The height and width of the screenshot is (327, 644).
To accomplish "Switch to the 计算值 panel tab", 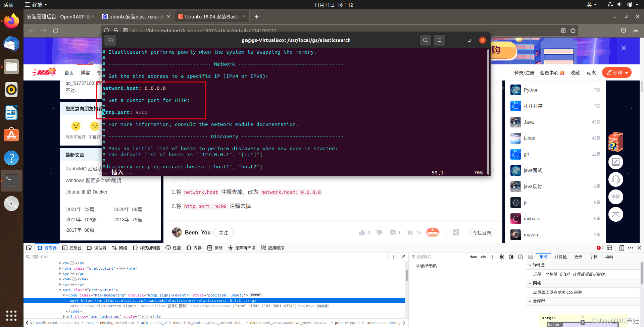I will [x=560, y=257].
